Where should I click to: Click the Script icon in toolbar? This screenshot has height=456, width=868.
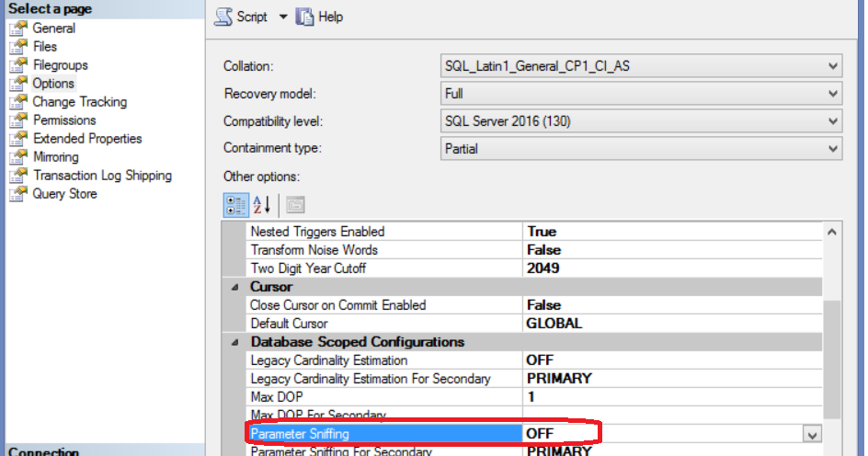tap(223, 17)
